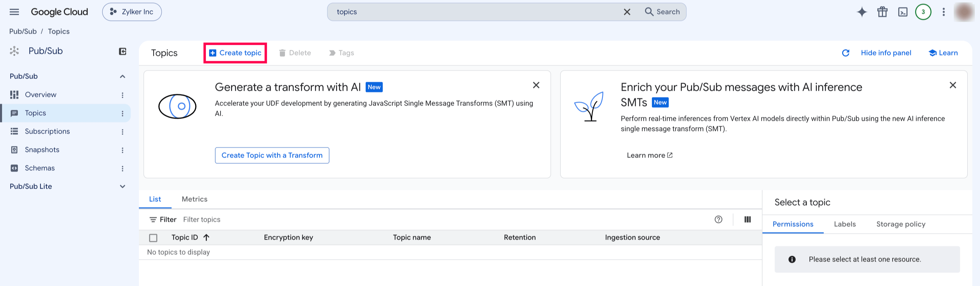This screenshot has width=980, height=286.
Task: Refresh the topics list
Action: [845, 53]
